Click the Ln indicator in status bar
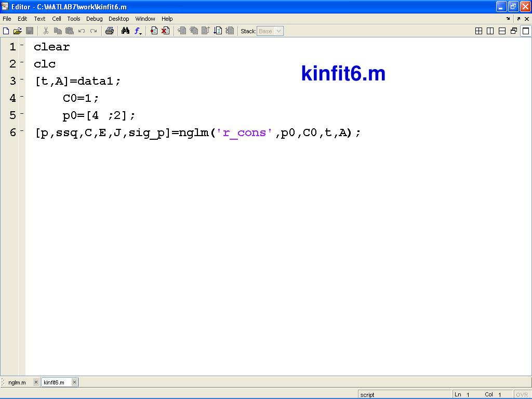The height and width of the screenshot is (399, 532). pyautogui.click(x=462, y=394)
